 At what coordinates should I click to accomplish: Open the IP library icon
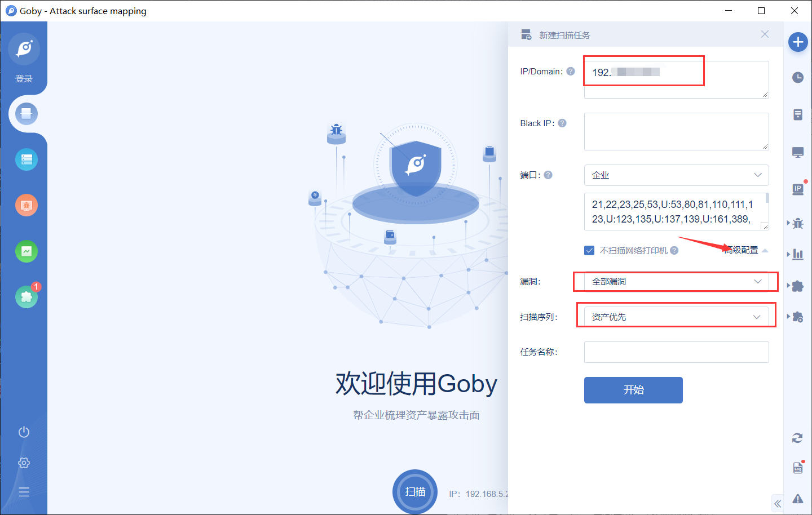tap(798, 189)
